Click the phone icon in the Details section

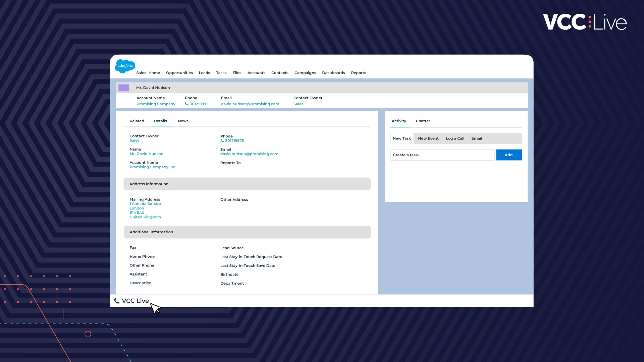[x=222, y=141]
